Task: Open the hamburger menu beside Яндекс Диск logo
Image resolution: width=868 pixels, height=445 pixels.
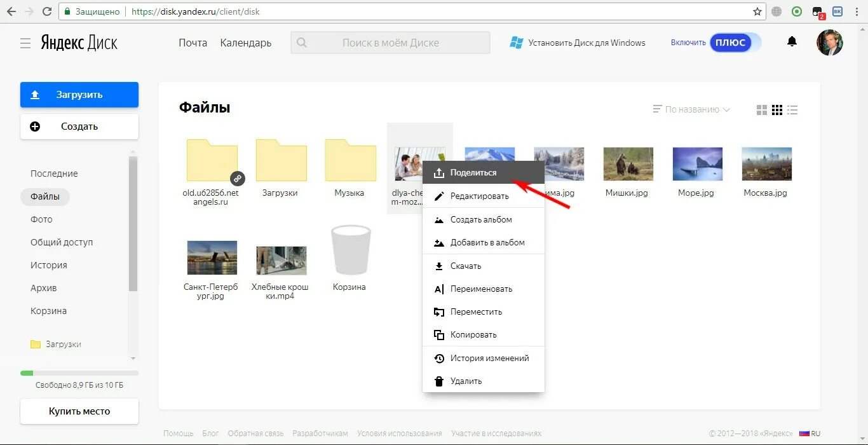Action: [x=25, y=43]
